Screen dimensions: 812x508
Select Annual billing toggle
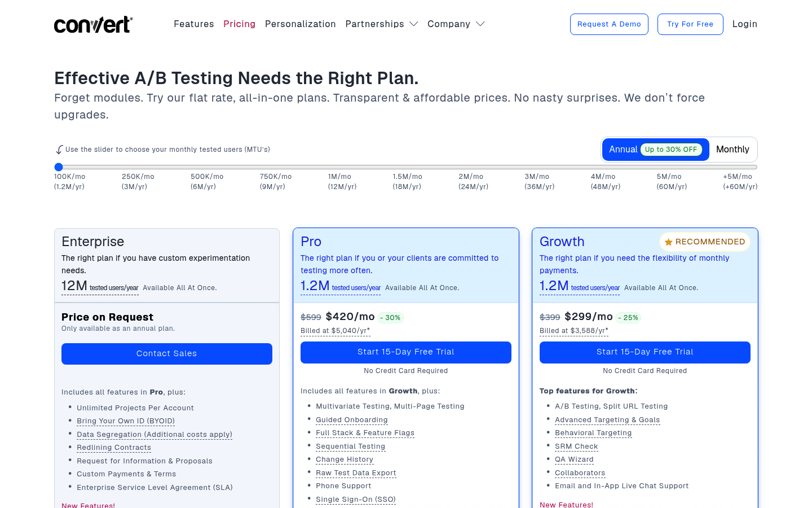(x=655, y=150)
